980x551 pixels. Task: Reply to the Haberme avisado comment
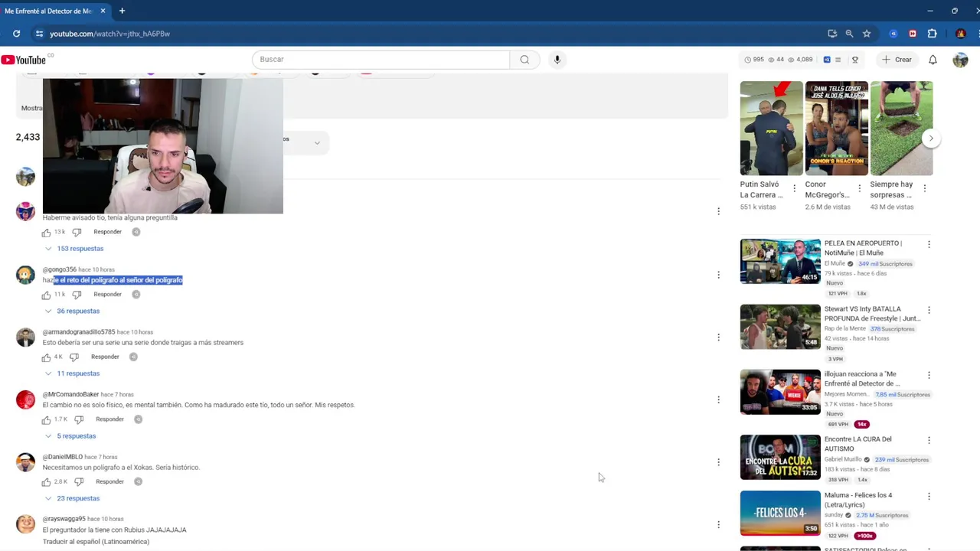[x=108, y=232]
